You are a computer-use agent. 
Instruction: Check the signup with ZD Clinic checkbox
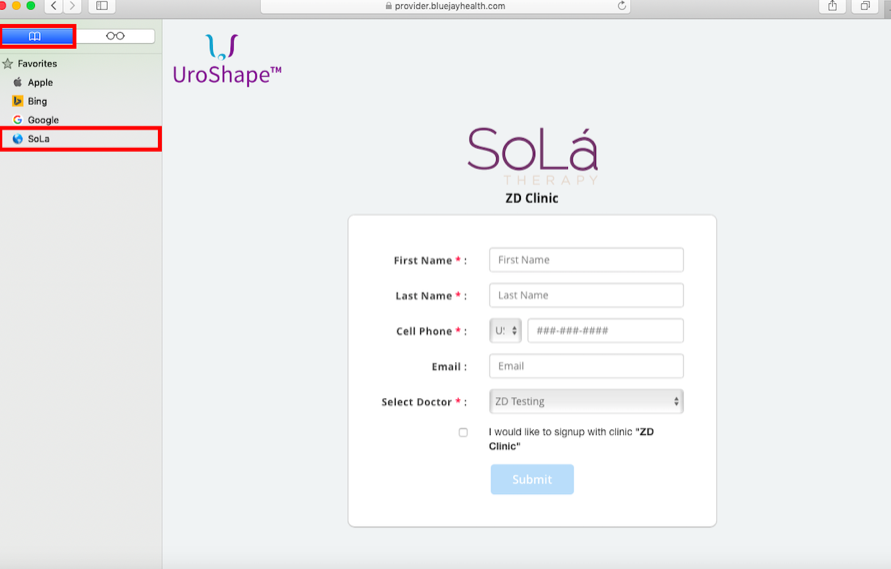coord(463,433)
